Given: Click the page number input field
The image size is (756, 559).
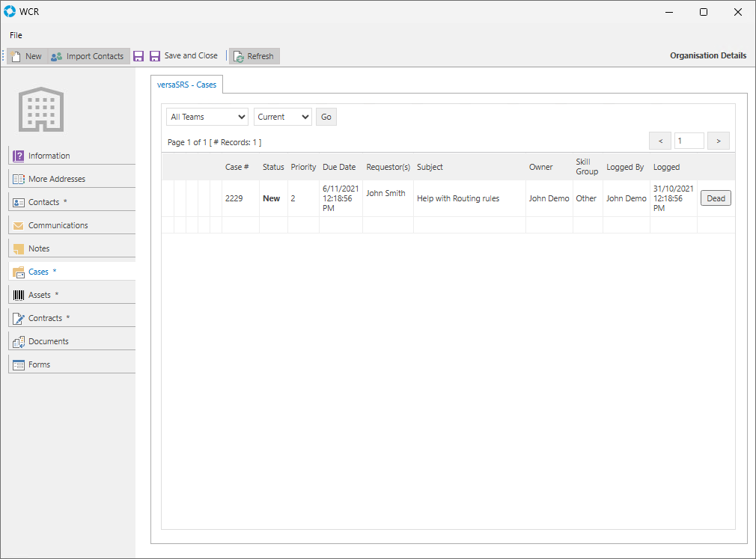Looking at the screenshot, I should click(x=689, y=141).
